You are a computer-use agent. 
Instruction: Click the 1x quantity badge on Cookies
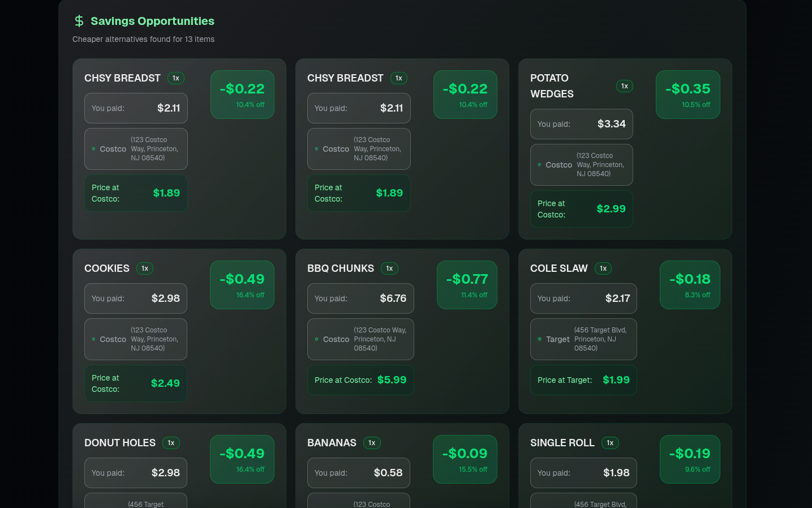[145, 268]
